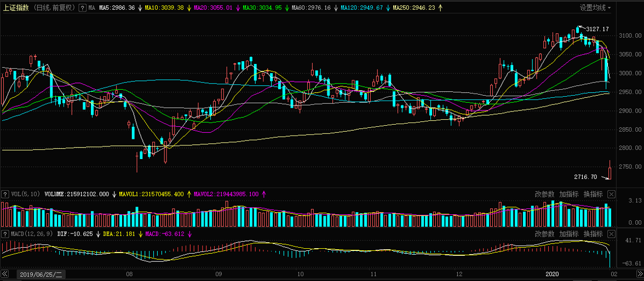Click the help icon for MACD(12,26,9)
Screen dimensions: 644x281
(5, 234)
